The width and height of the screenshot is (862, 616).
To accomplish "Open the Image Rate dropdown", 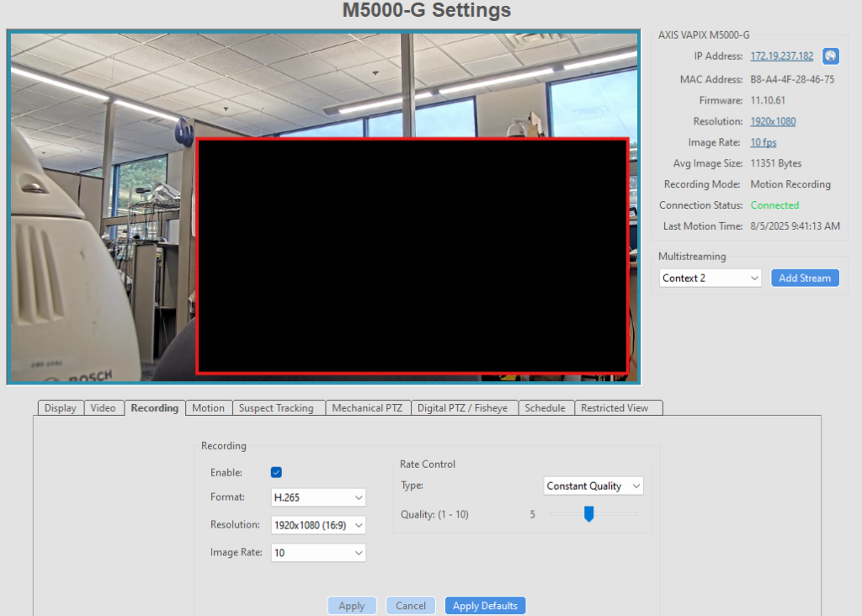I will (318, 553).
